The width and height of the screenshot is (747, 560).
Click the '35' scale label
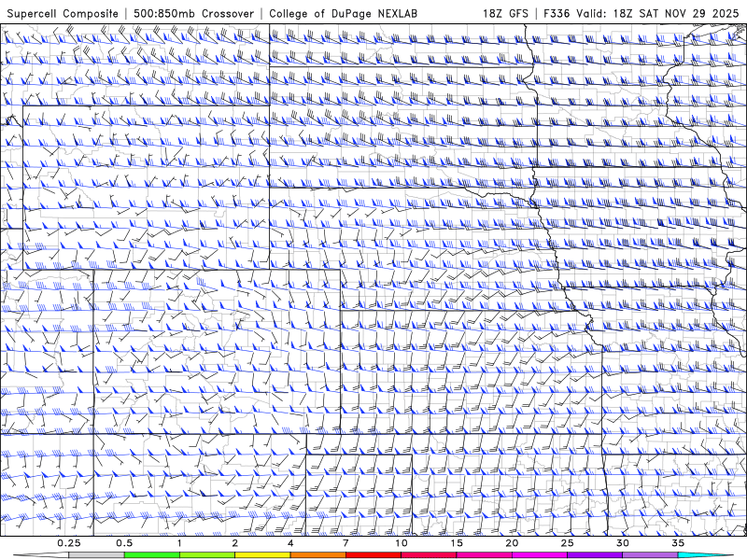[678, 543]
